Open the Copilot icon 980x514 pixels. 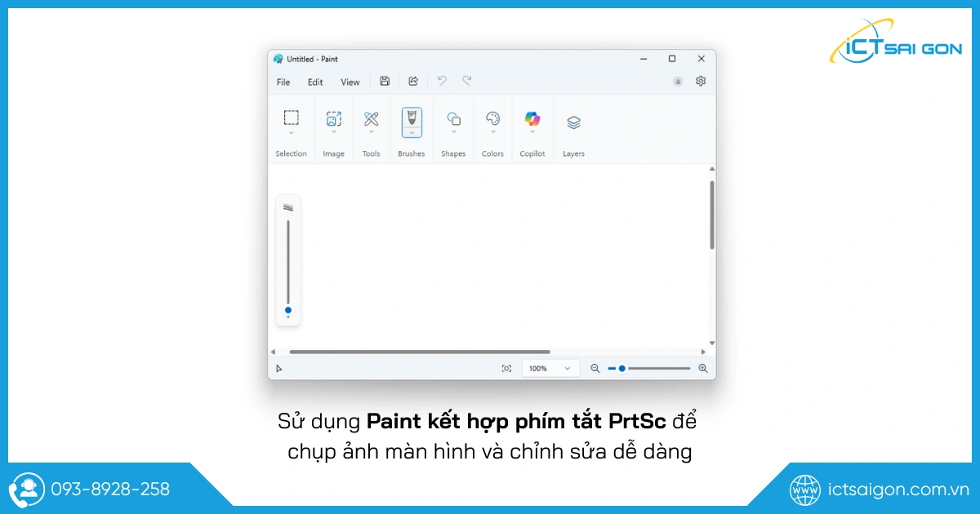[x=532, y=119]
